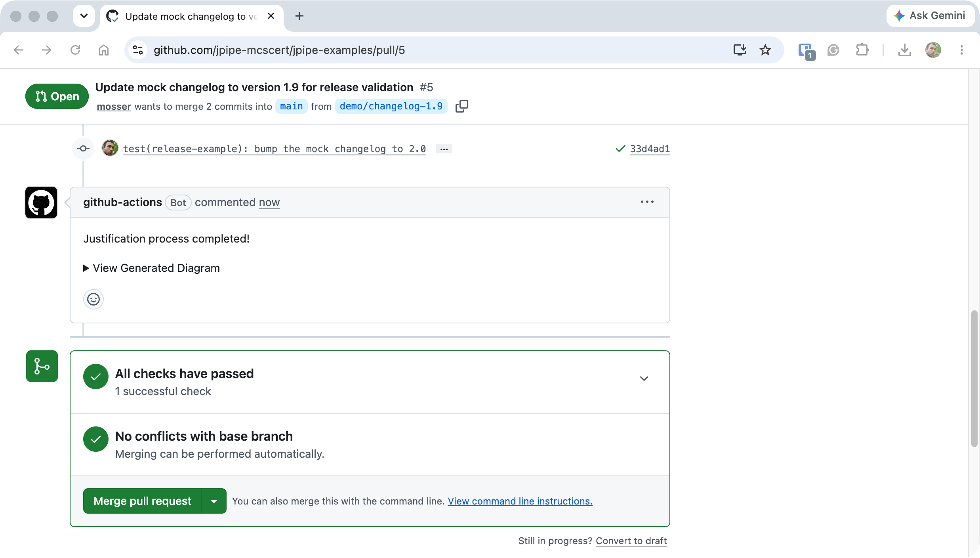
Task: Click the install app icon in address bar
Action: tap(740, 50)
